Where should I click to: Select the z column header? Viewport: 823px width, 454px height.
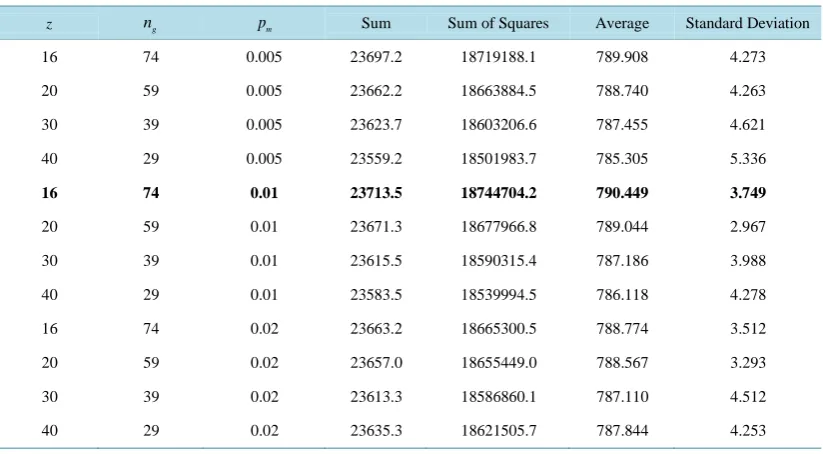pyautogui.click(x=49, y=24)
